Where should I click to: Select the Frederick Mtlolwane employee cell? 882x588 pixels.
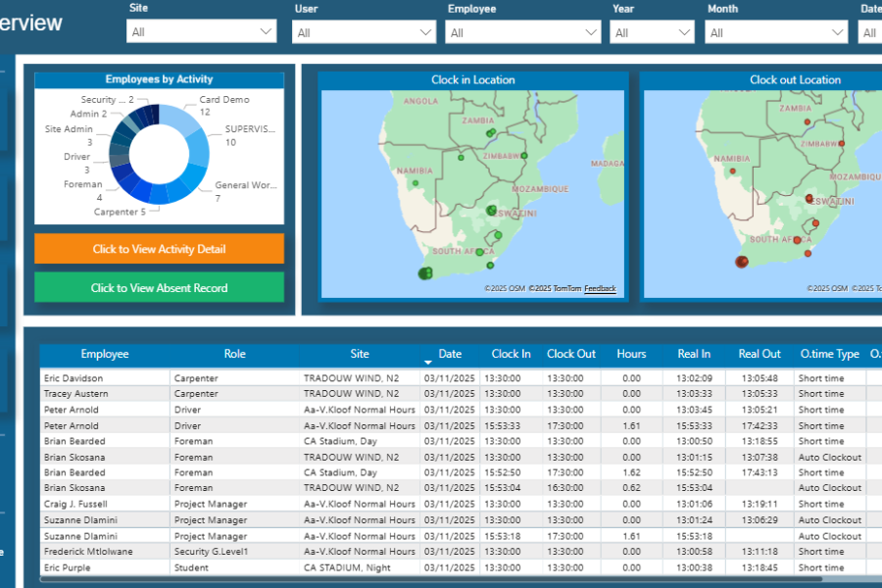click(x=88, y=552)
